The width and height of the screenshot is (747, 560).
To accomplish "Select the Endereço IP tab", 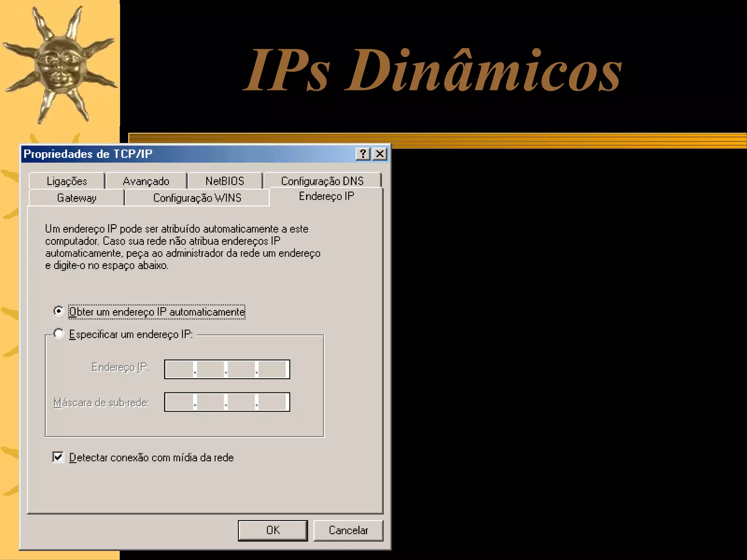I will point(326,196).
